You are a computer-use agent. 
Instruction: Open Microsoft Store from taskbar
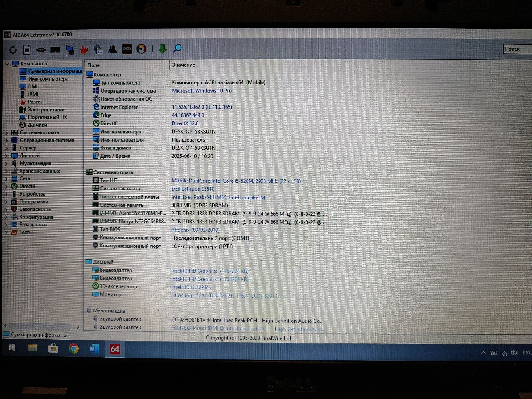[x=53, y=348]
